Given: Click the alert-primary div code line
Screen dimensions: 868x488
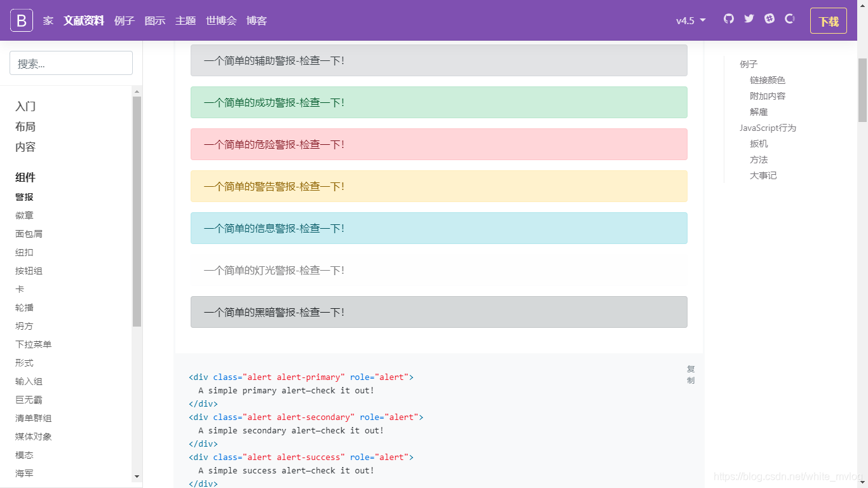Looking at the screenshot, I should click(301, 377).
